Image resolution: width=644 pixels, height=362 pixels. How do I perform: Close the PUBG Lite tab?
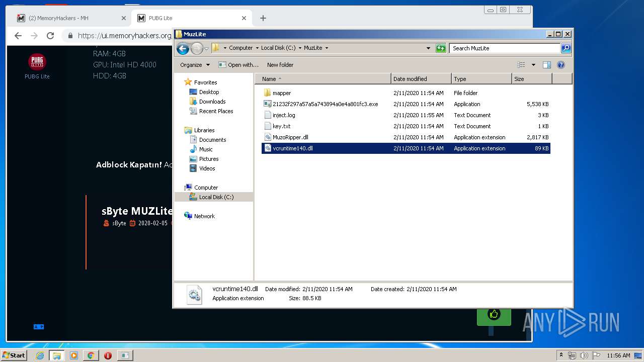[x=244, y=18]
